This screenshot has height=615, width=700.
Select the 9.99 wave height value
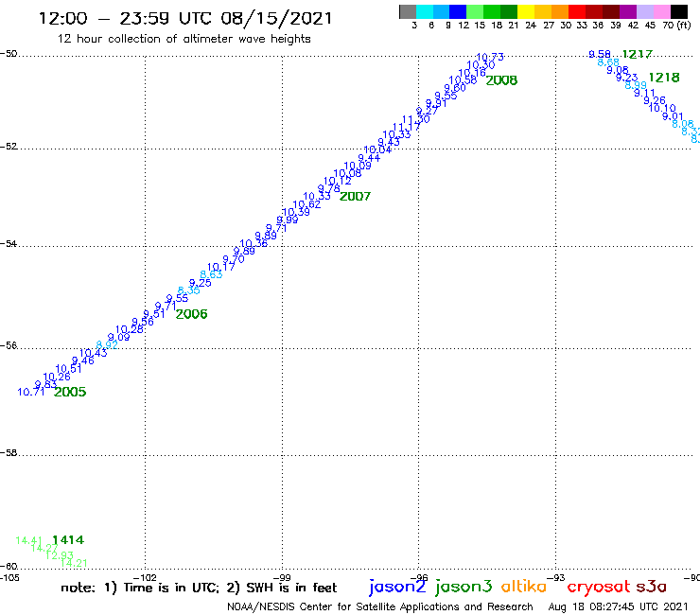[x=288, y=220]
